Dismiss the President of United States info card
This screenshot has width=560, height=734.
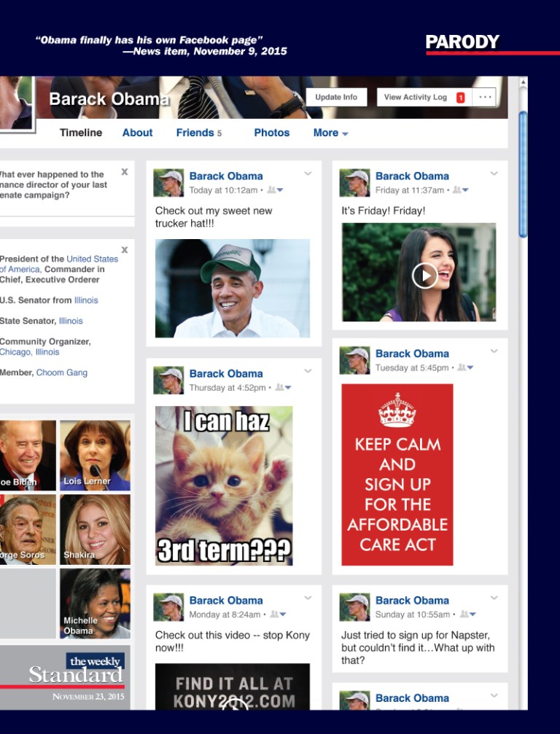125,249
